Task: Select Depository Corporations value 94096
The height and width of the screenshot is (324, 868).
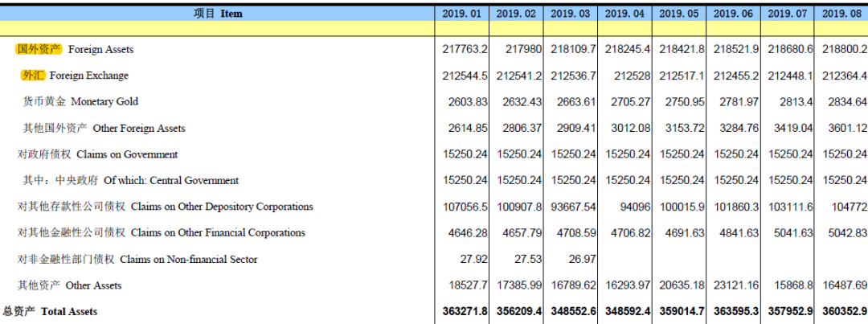Action: point(636,207)
